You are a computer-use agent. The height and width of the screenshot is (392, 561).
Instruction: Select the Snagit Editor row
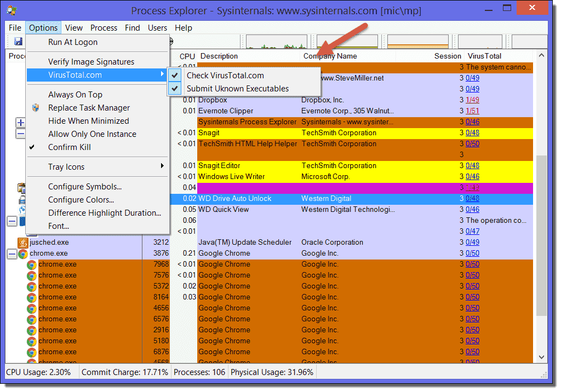(351, 165)
